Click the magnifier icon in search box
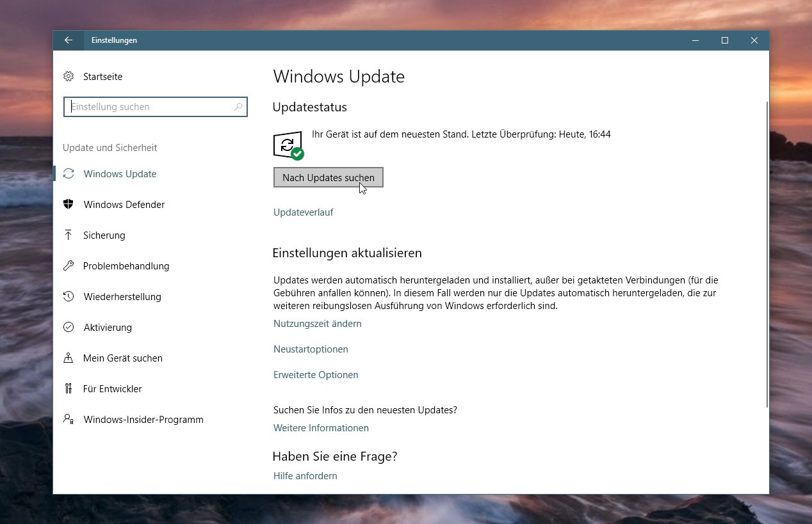This screenshot has width=812, height=524. click(238, 107)
